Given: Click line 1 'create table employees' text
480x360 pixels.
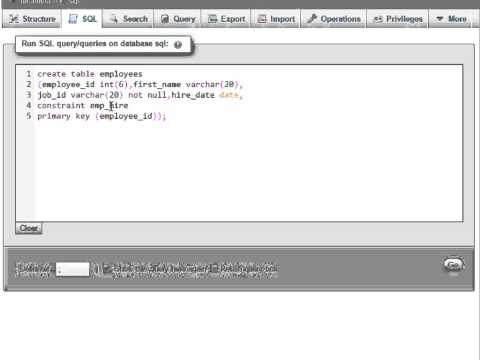Looking at the screenshot, I should [x=90, y=74].
